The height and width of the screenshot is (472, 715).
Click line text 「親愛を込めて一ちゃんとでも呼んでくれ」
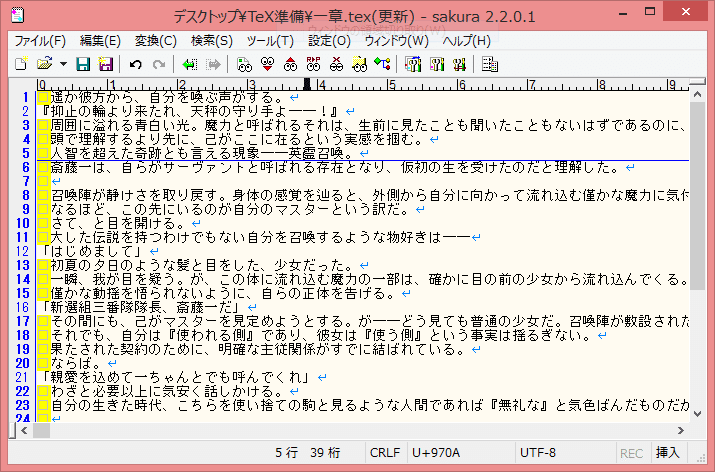tap(176, 377)
